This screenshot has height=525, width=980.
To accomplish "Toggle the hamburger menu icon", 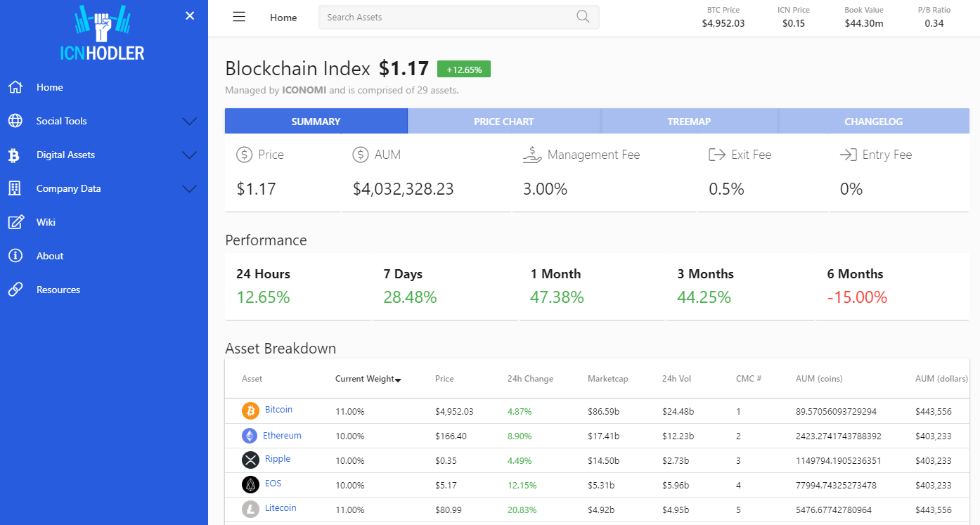I will pyautogui.click(x=239, y=17).
